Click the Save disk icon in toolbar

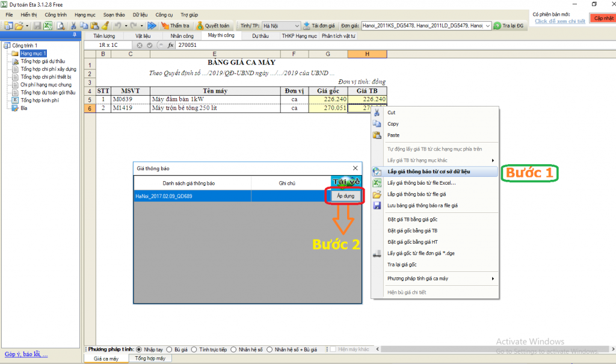pyautogui.click(x=37, y=26)
